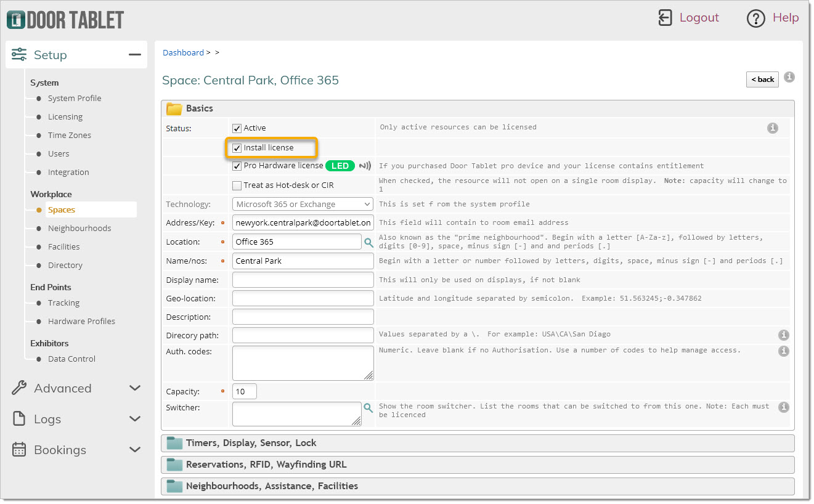Expand the Bookings section chevron
The width and height of the screenshot is (814, 504).
[135, 450]
